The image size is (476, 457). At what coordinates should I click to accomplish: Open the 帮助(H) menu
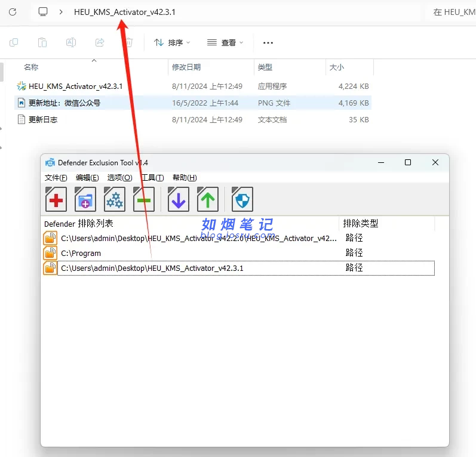tap(185, 178)
